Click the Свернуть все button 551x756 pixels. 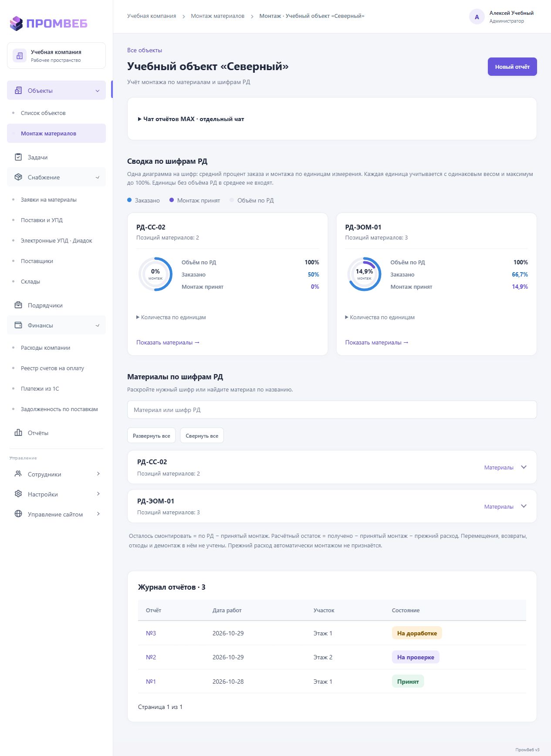202,435
